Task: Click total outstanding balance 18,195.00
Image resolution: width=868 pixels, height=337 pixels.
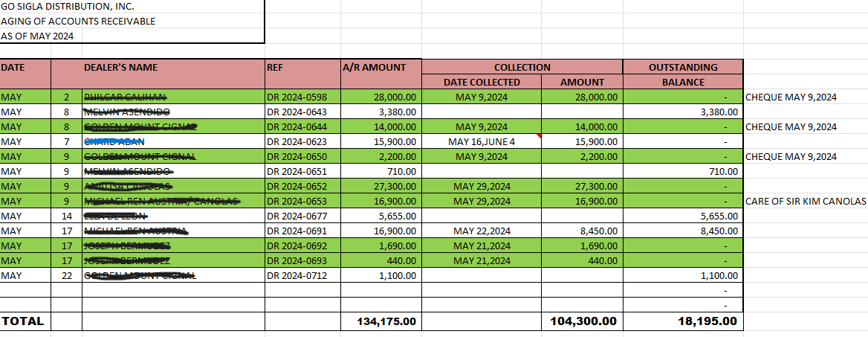Action: (683, 321)
